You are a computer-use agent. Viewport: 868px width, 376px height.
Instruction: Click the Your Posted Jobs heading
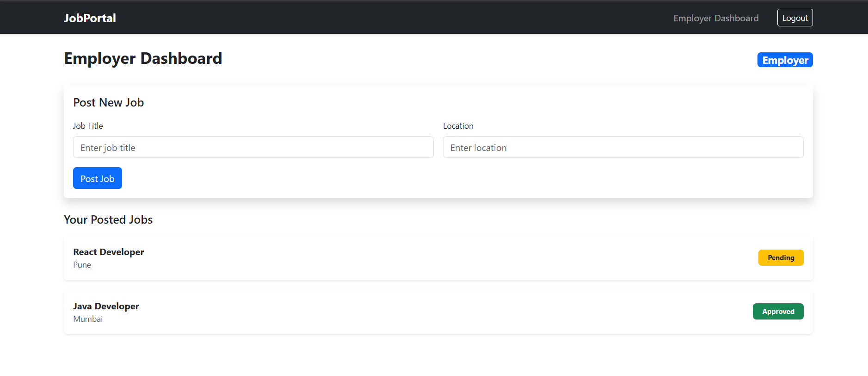tap(108, 219)
